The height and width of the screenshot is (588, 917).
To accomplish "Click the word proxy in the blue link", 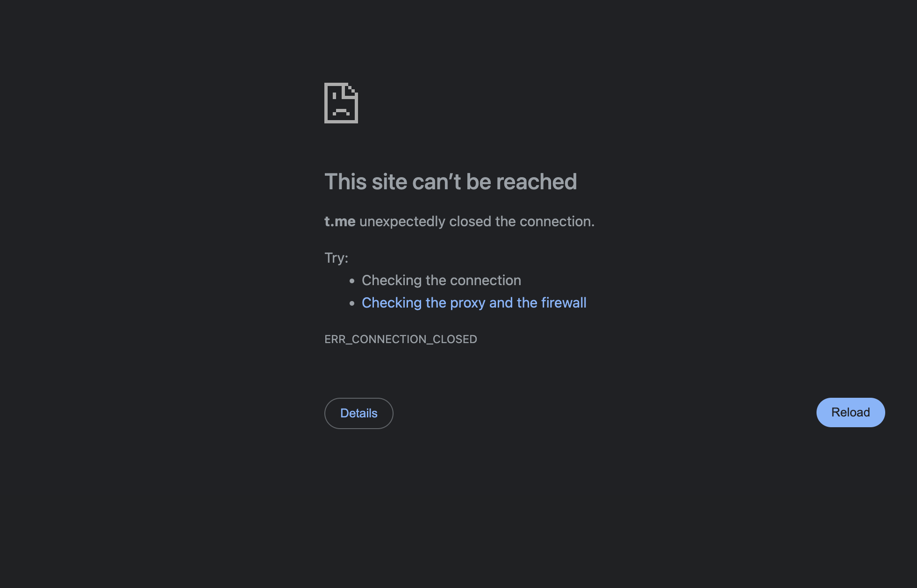I will pyautogui.click(x=467, y=303).
